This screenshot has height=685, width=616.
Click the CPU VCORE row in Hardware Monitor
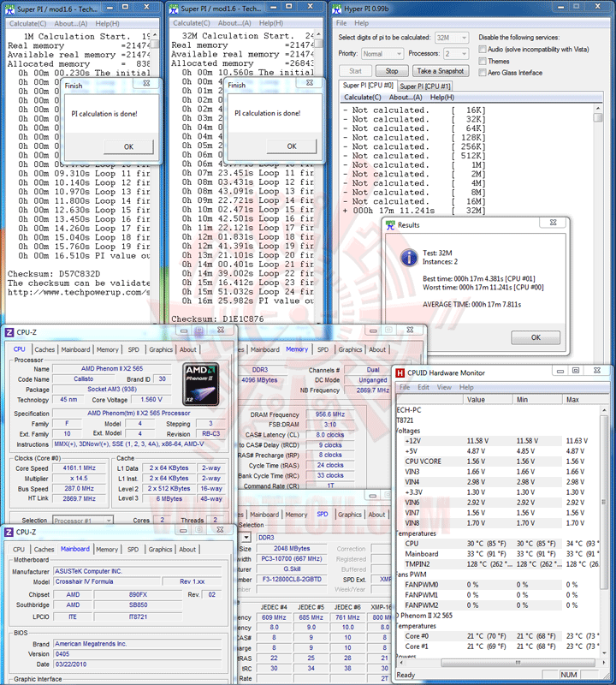point(498,462)
